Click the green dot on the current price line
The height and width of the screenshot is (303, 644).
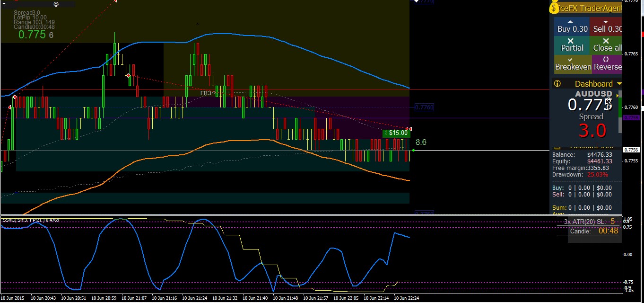point(413,150)
